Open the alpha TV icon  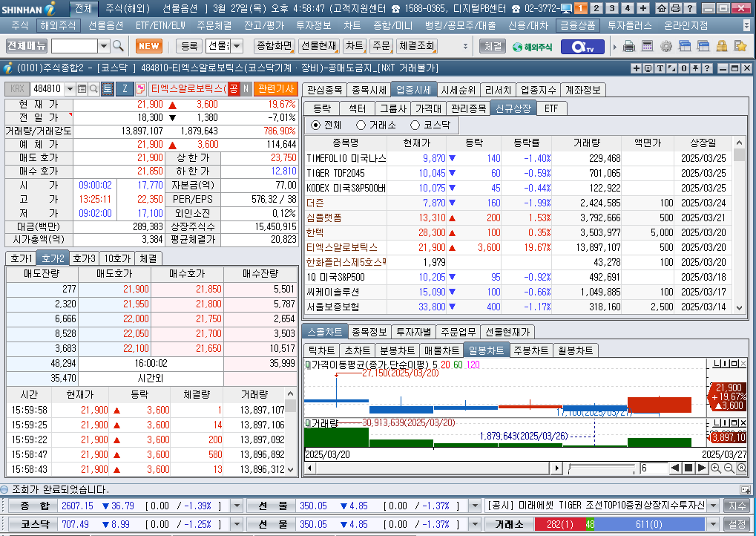[582, 46]
